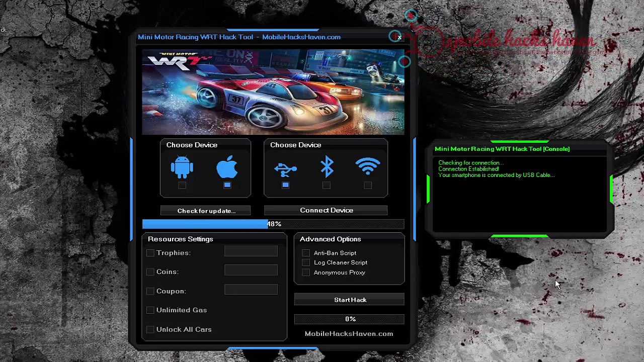The height and width of the screenshot is (362, 644).
Task: Click the Coins amount field
Action: [x=251, y=270]
